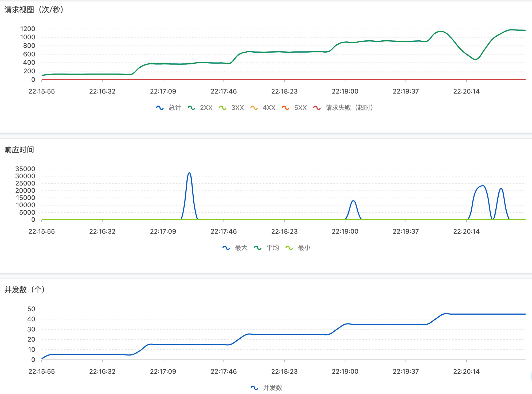Click 22:19:00 tick on concurrency chart
This screenshot has width=532, height=394.
point(345,371)
